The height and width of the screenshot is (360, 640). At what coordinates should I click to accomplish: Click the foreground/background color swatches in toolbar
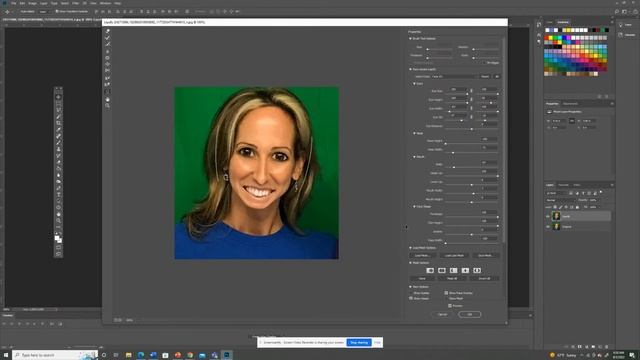click(58, 239)
